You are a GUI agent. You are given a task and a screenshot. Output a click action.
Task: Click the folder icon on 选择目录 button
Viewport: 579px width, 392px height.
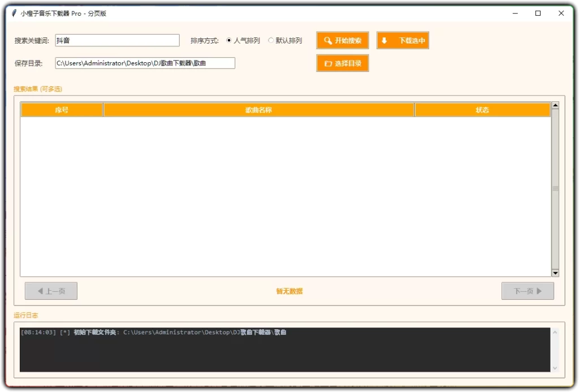point(328,63)
